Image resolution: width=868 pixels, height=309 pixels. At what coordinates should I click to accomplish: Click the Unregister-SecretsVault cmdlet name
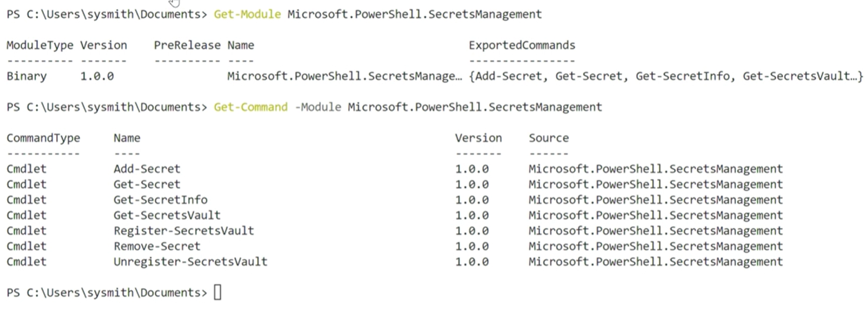190,261
